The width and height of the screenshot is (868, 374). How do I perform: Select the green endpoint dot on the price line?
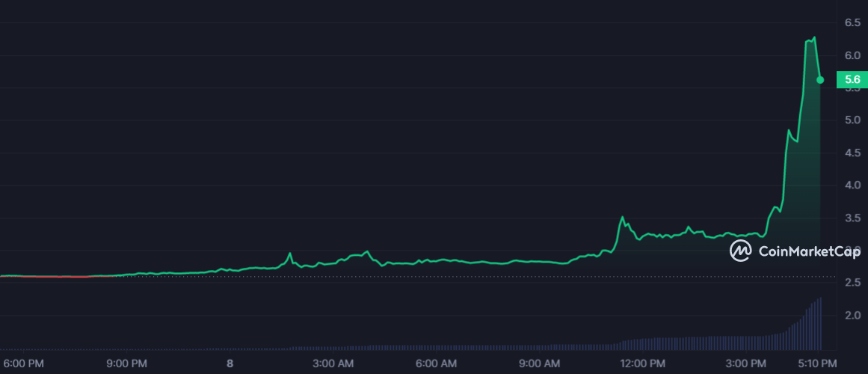[x=820, y=79]
